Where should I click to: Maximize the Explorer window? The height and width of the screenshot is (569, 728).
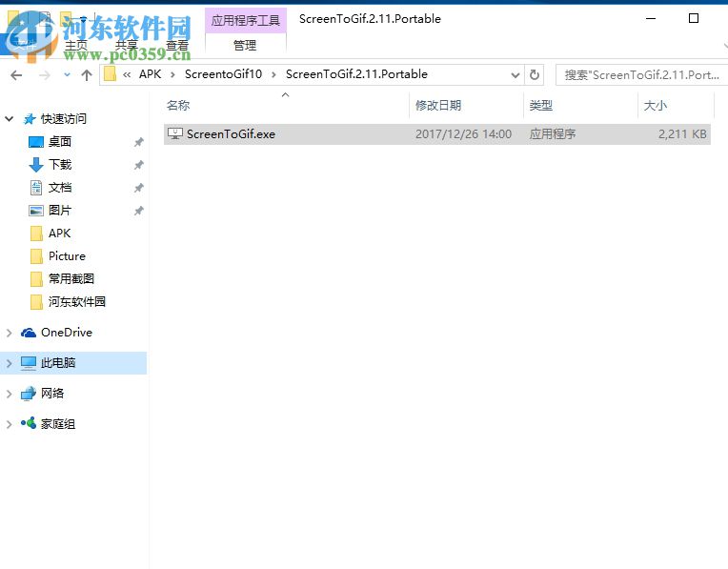coord(693,18)
